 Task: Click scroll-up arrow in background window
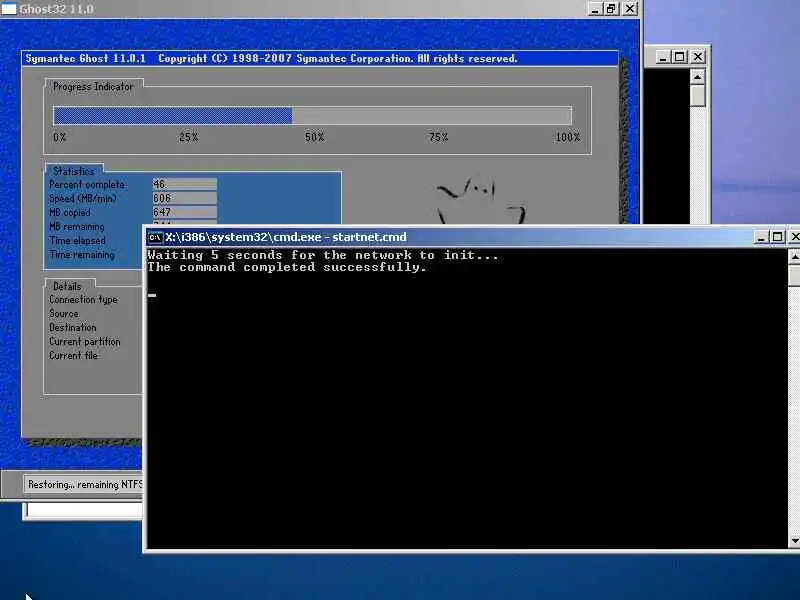tap(697, 77)
